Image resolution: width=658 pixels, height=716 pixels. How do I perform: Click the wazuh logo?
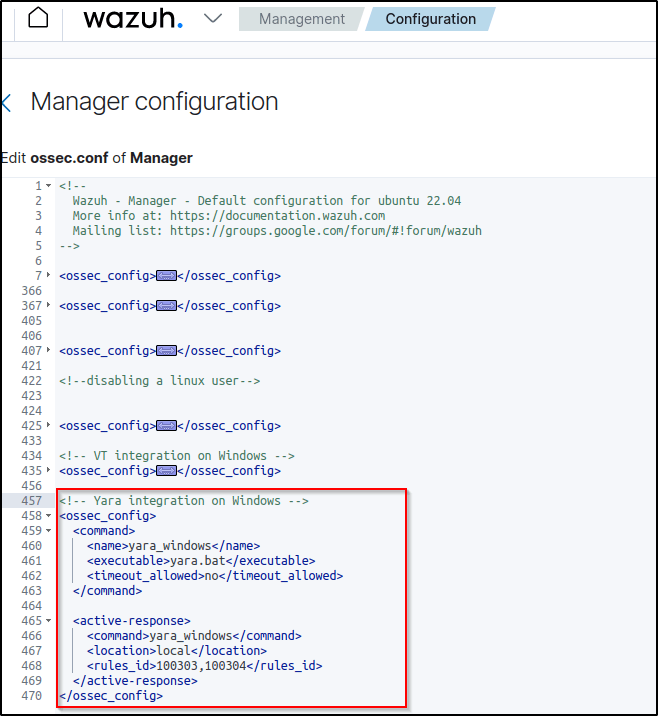pyautogui.click(x=132, y=19)
